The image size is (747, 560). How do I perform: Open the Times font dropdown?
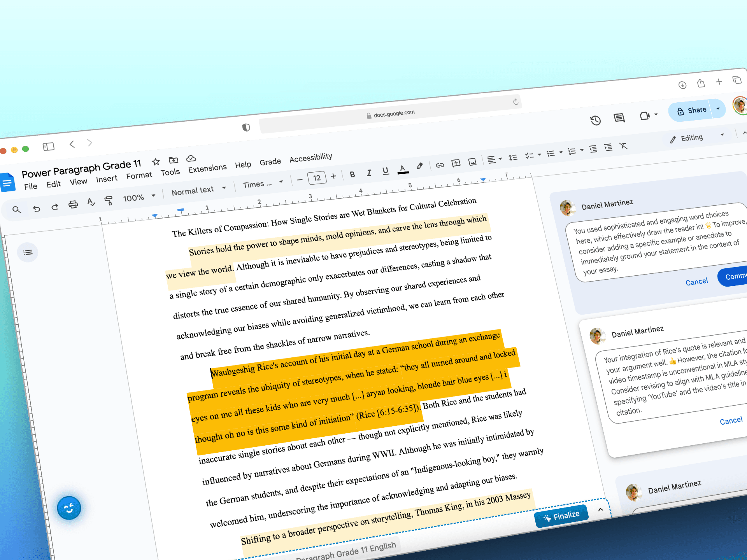[x=263, y=183]
